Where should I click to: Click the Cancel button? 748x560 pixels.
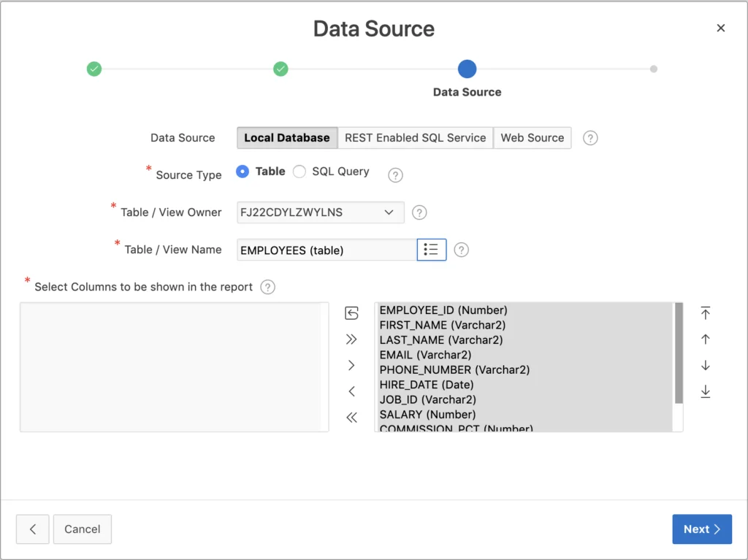pyautogui.click(x=82, y=529)
